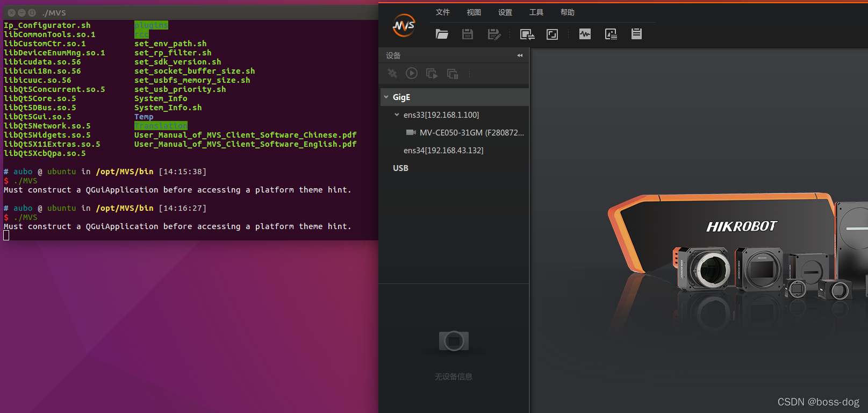Select ens33[192.168.1.100] interface label
Image resolution: width=868 pixels, height=413 pixels.
tap(441, 115)
